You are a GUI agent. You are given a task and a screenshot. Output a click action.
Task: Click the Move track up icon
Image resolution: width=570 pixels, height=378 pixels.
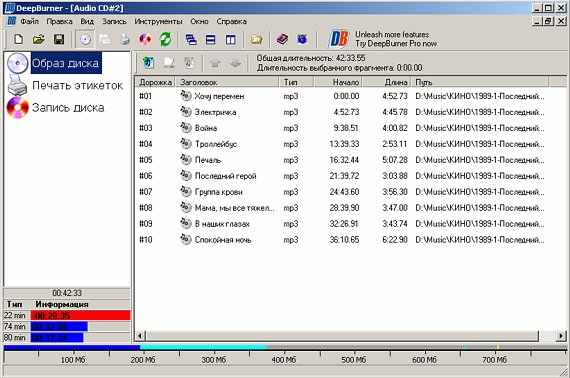[x=215, y=63]
